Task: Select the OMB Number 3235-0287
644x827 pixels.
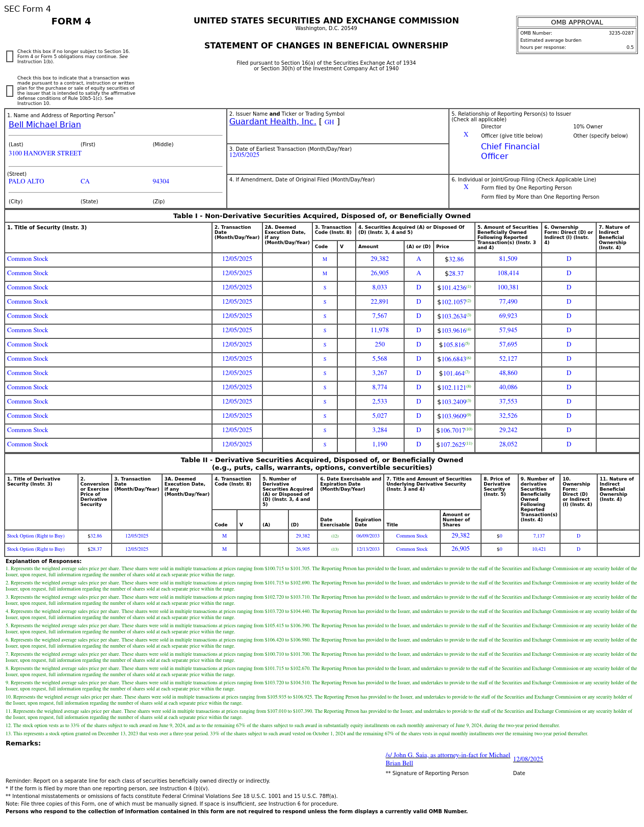Action: click(x=621, y=33)
